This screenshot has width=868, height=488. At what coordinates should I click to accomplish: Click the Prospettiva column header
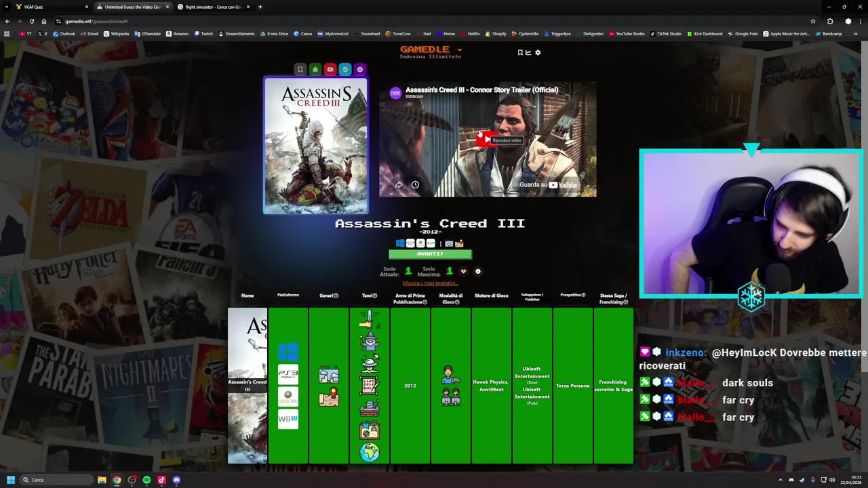573,295
